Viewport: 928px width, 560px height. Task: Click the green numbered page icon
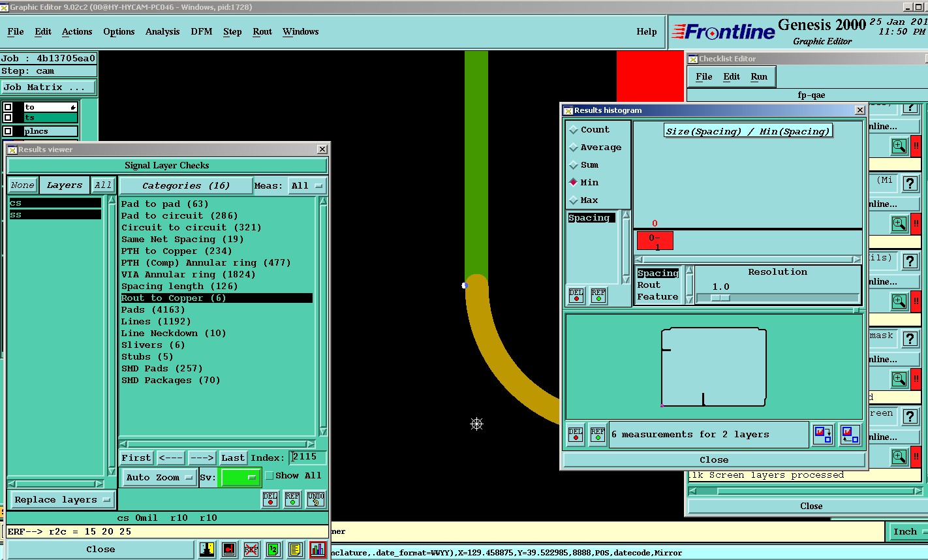[x=273, y=550]
